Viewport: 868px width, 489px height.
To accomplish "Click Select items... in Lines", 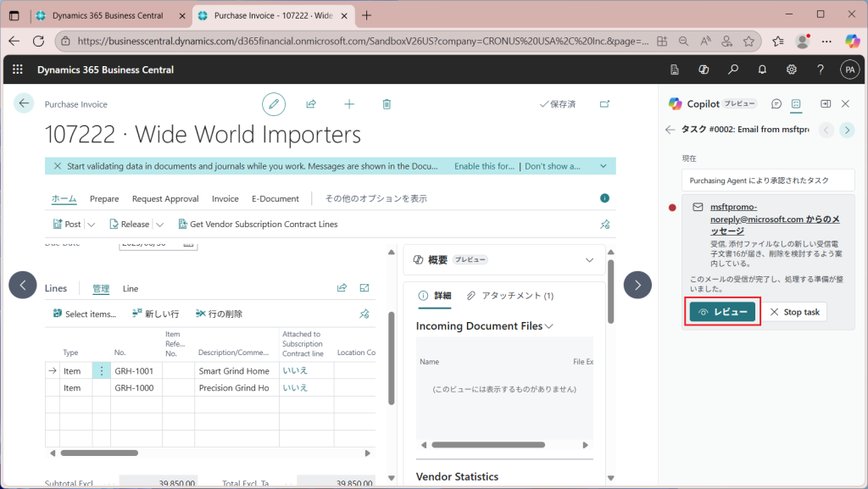I will [85, 314].
